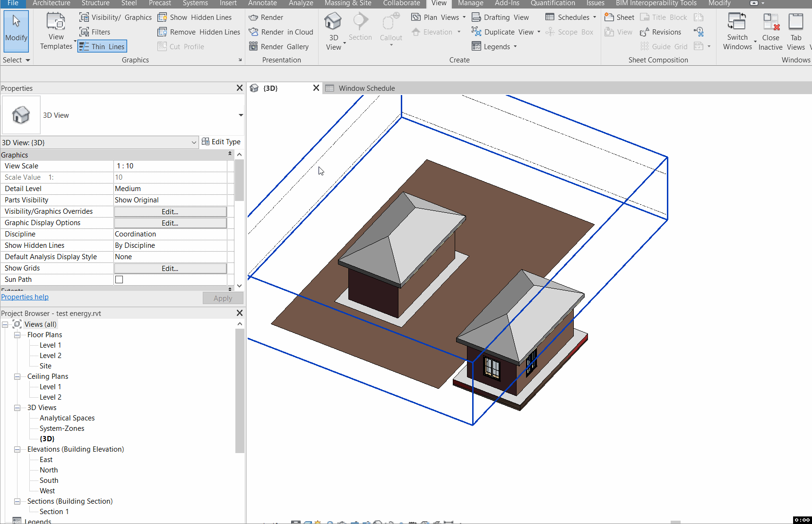The image size is (812, 524).
Task: Open Visibility/Graphics settings from the ribbon
Action: point(116,17)
